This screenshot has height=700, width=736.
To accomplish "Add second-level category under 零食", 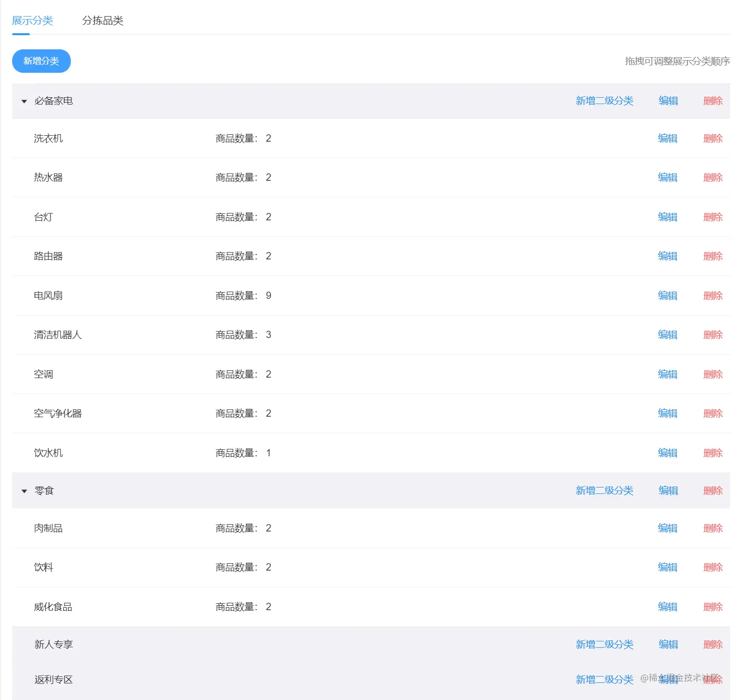I will (x=604, y=490).
